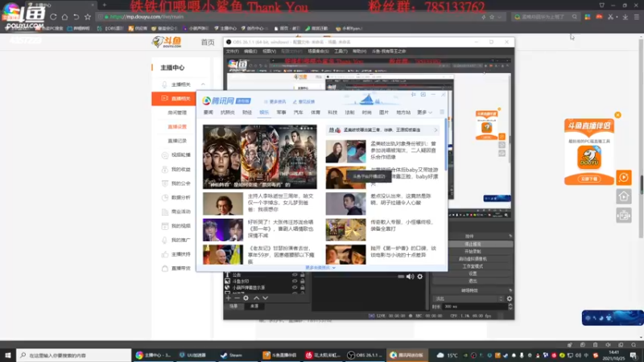Open source properties gear in OBS sources toolbar

point(246,298)
